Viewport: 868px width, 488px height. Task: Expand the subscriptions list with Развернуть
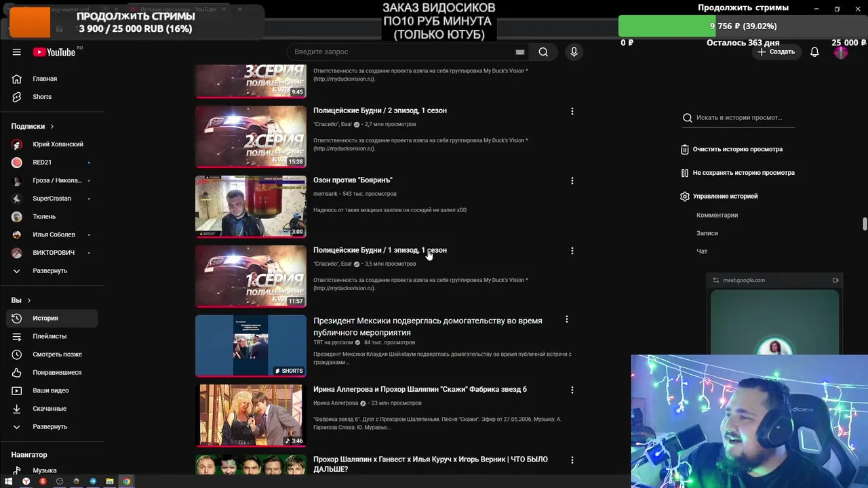pyautogui.click(x=52, y=270)
